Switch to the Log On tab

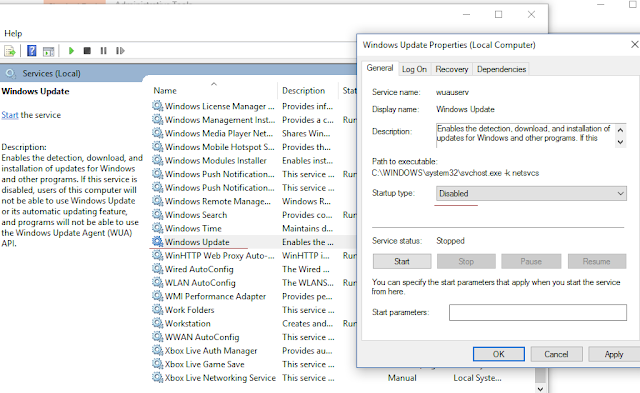pos(414,69)
